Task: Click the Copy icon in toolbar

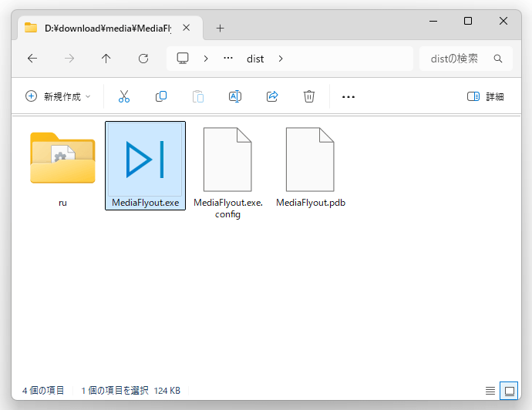Action: [x=161, y=96]
